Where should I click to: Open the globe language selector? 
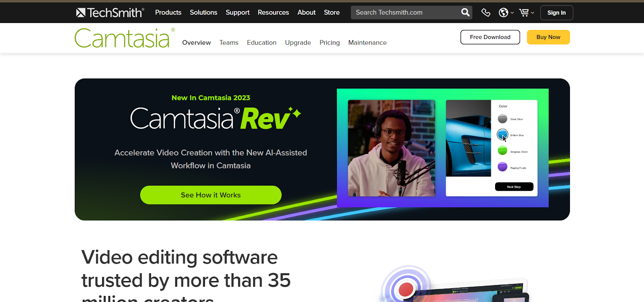point(506,12)
